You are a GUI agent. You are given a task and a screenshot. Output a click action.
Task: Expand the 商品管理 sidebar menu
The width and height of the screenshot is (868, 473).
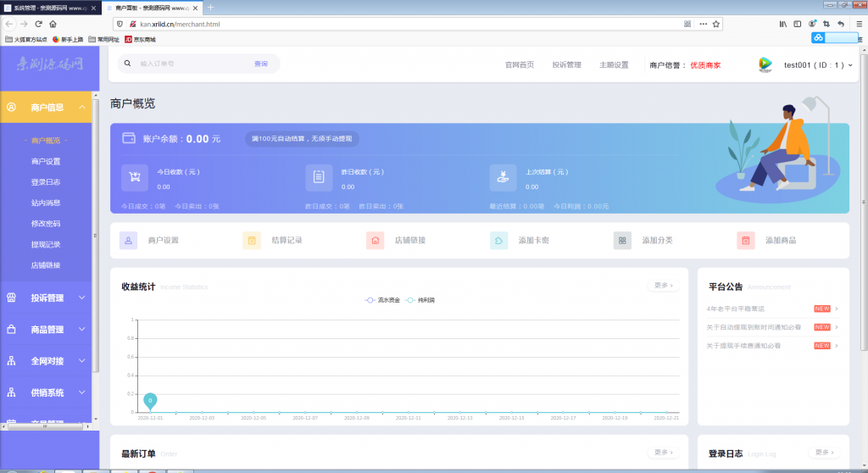coord(47,329)
